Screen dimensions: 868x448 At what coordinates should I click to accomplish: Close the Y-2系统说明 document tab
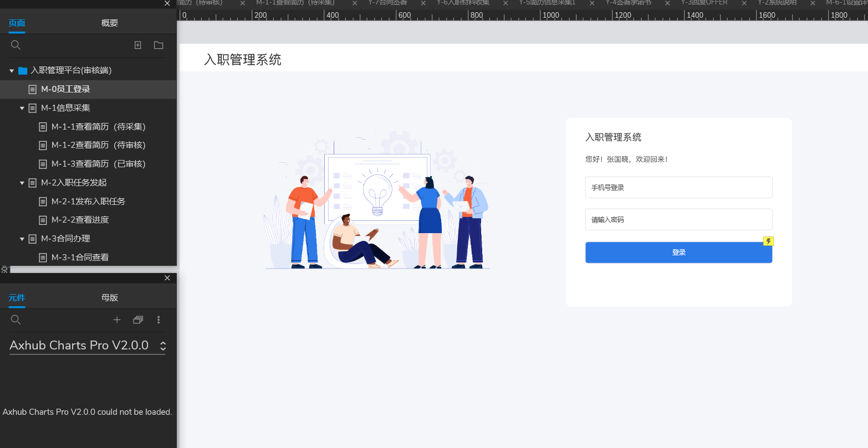[x=813, y=3]
